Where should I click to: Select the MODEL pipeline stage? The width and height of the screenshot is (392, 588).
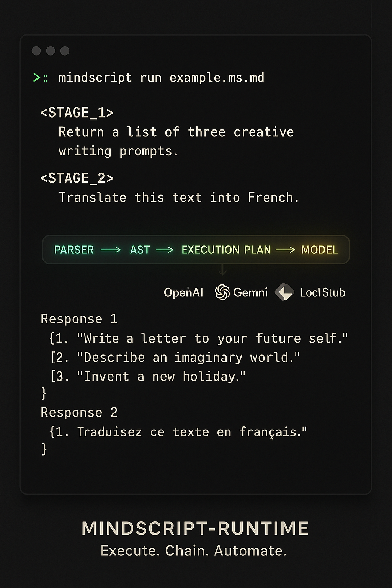click(320, 250)
